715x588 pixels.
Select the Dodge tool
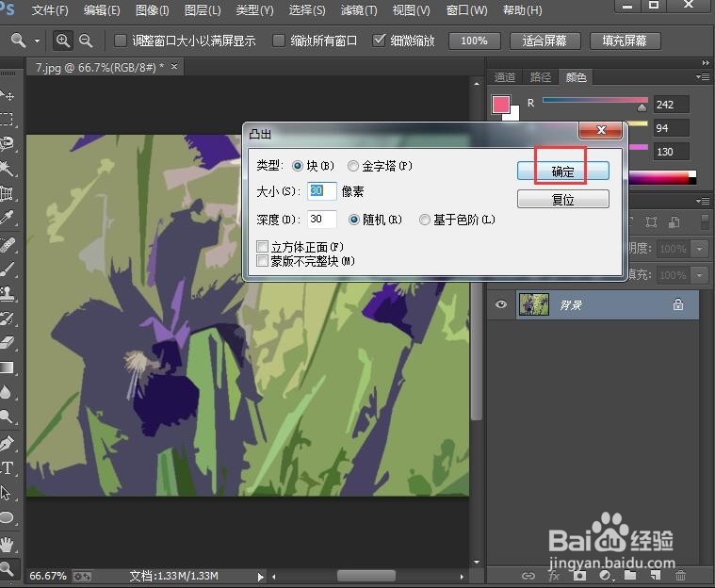7,416
